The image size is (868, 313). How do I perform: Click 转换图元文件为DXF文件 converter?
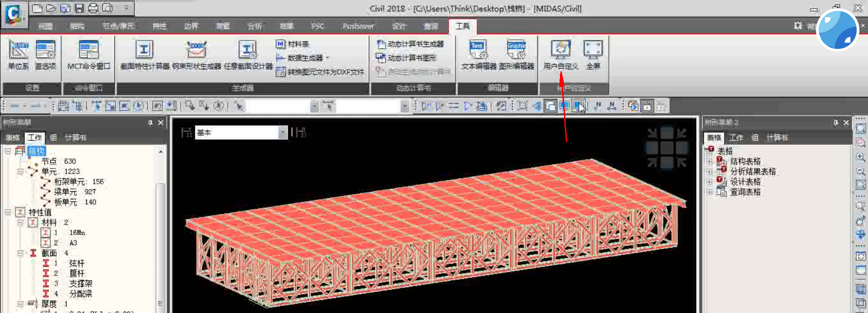[x=320, y=72]
